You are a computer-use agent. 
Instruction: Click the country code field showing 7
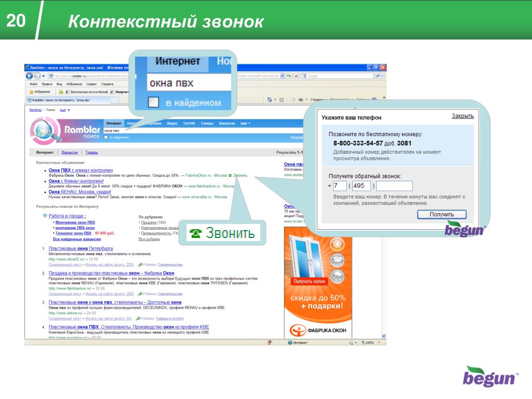click(340, 186)
